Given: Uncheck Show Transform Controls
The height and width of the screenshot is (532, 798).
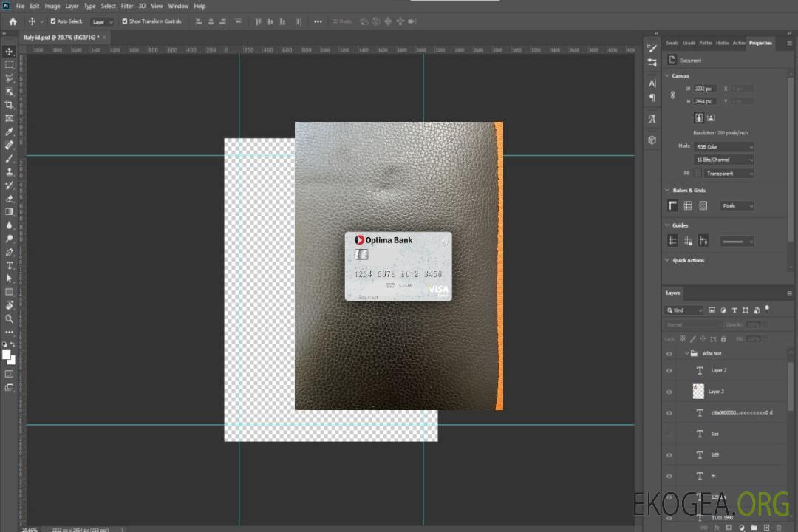Looking at the screenshot, I should (124, 21).
